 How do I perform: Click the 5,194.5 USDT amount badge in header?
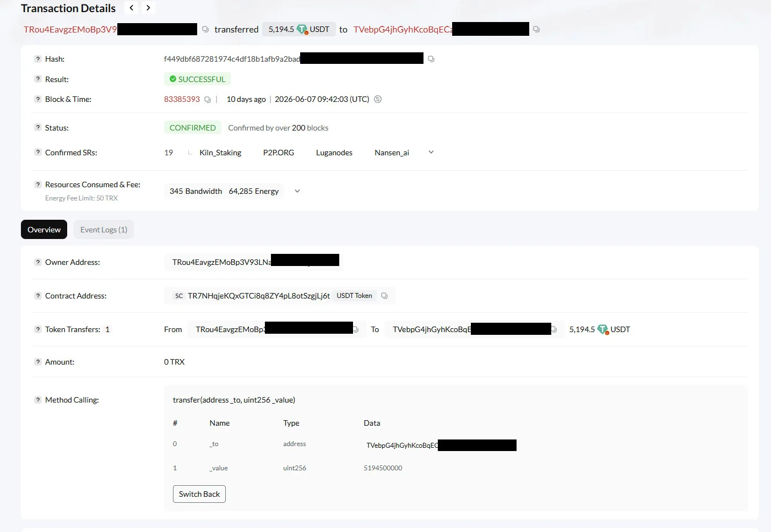(x=299, y=29)
